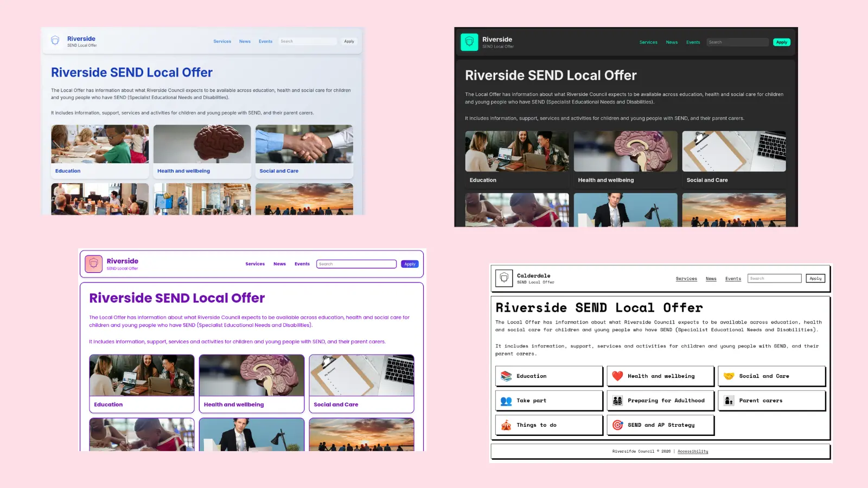Click the handshake icon for Social and Care
The width and height of the screenshot is (868, 488).
(x=729, y=376)
